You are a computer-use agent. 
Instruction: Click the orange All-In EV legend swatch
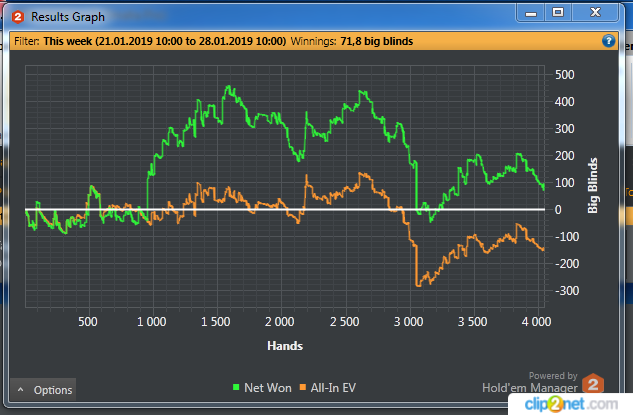302,388
